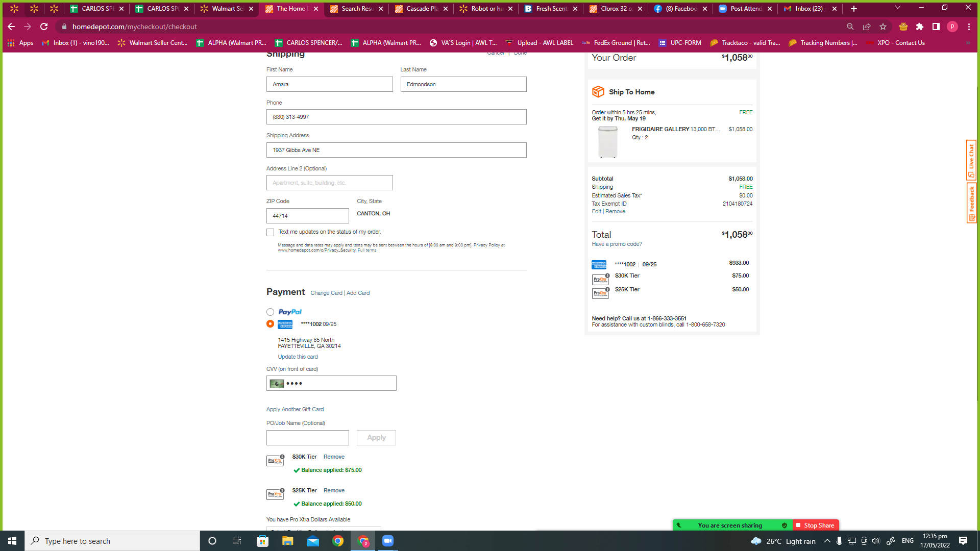Reload the checkout page
Screen dimensions: 980x551
tap(44, 27)
